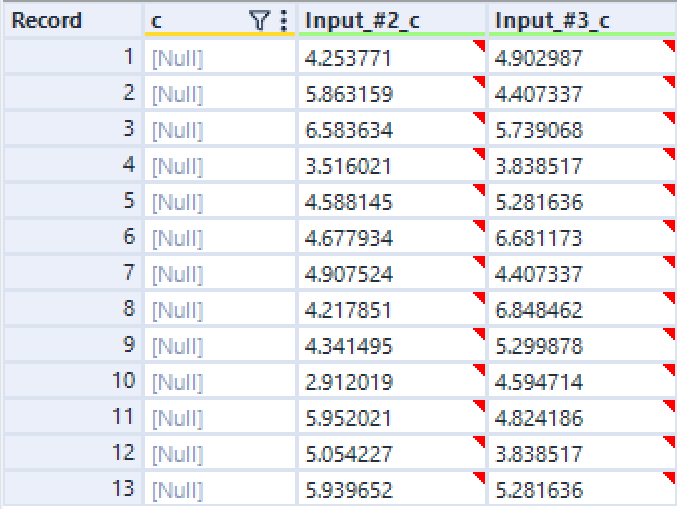Select record row number 10

click(x=73, y=380)
